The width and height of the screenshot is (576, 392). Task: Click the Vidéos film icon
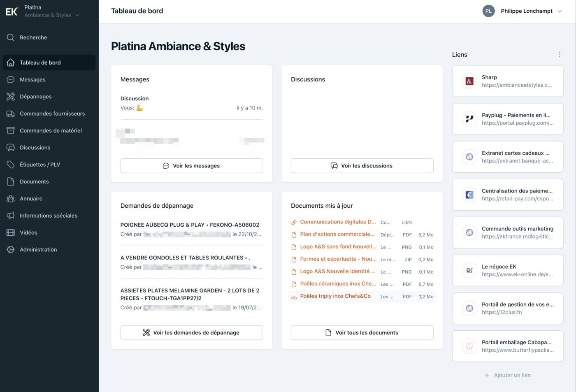click(x=11, y=233)
